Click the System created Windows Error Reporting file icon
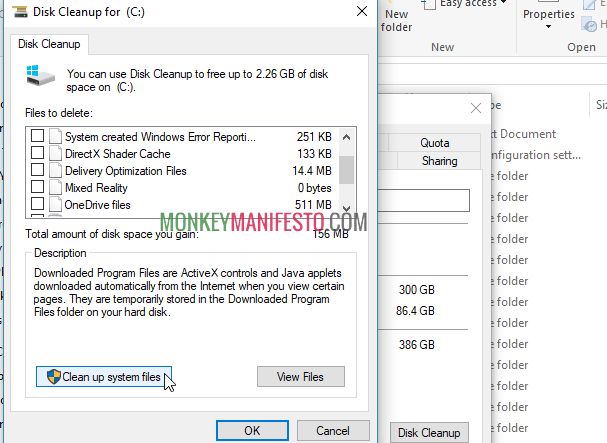The height and width of the screenshot is (443, 607). pyautogui.click(x=55, y=136)
